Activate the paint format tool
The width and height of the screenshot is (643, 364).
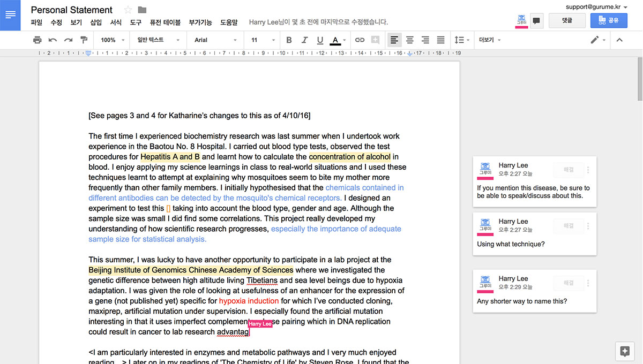tap(84, 40)
